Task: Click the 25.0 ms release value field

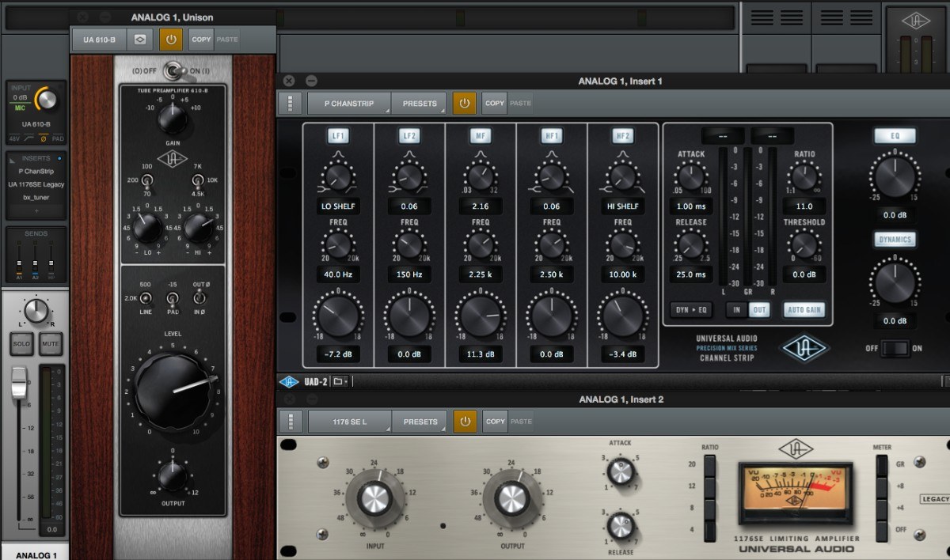Action: coord(691,274)
